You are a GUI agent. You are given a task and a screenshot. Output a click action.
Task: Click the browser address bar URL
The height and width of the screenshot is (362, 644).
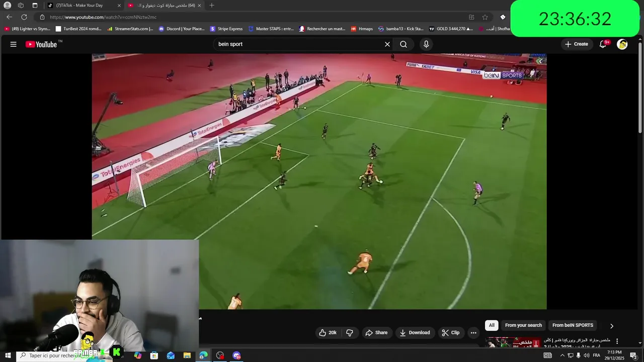tap(103, 17)
